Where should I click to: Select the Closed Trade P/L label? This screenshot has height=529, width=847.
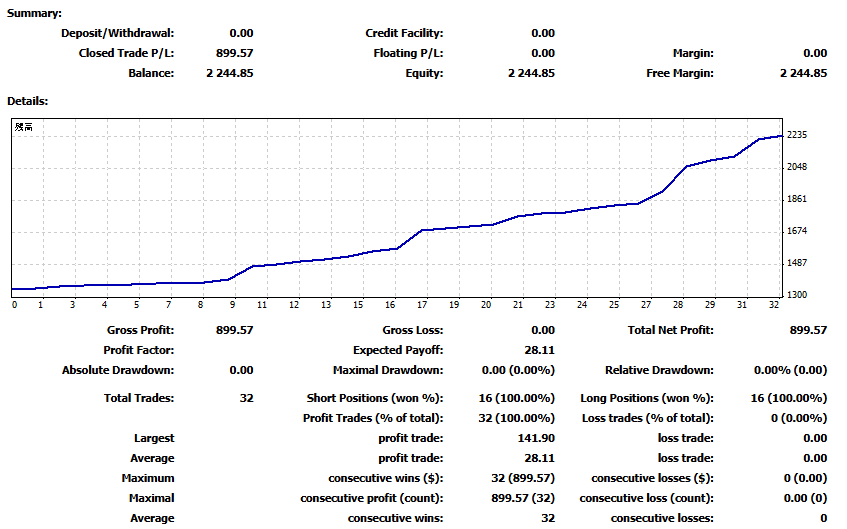coord(126,53)
